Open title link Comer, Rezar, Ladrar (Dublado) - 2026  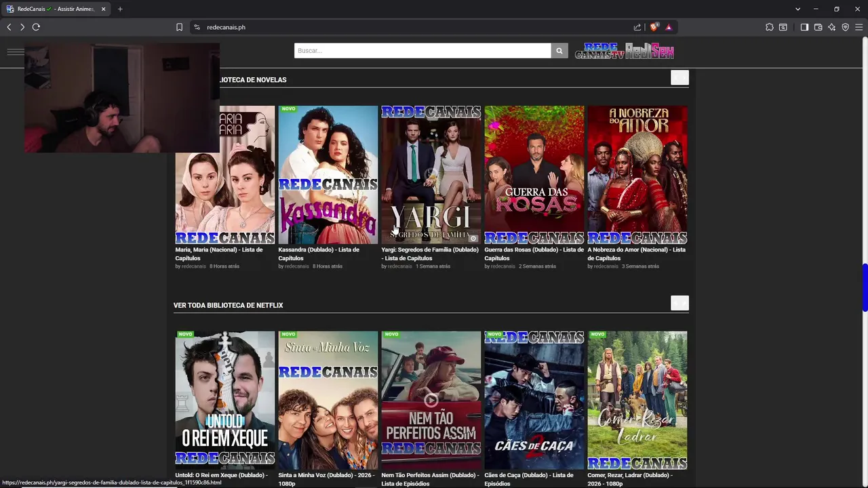coord(630,479)
